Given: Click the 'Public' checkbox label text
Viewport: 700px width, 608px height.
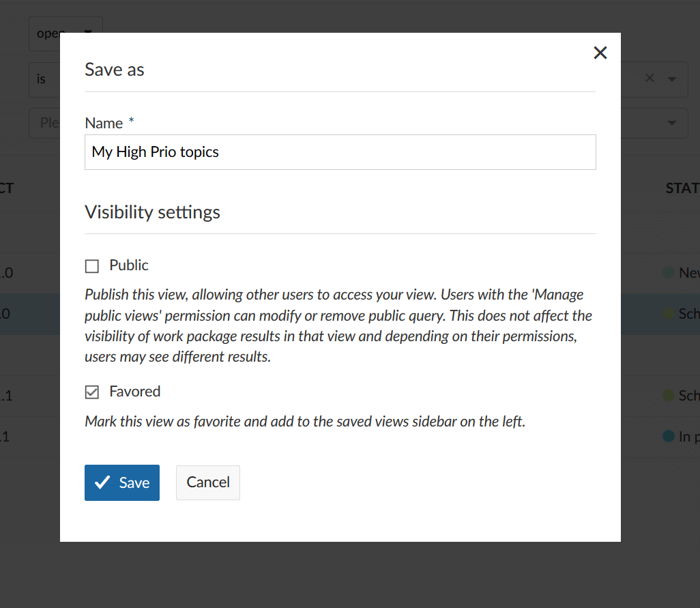Looking at the screenshot, I should tap(129, 265).
